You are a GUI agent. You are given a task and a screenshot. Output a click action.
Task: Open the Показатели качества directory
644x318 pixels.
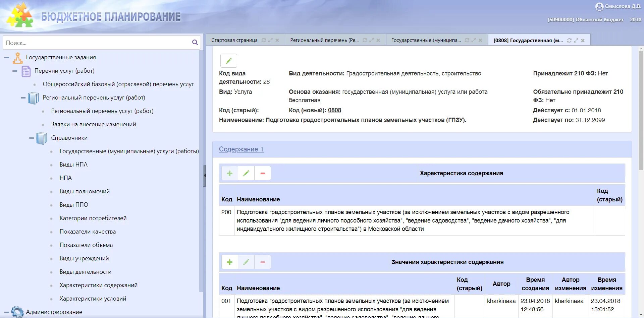tap(88, 232)
